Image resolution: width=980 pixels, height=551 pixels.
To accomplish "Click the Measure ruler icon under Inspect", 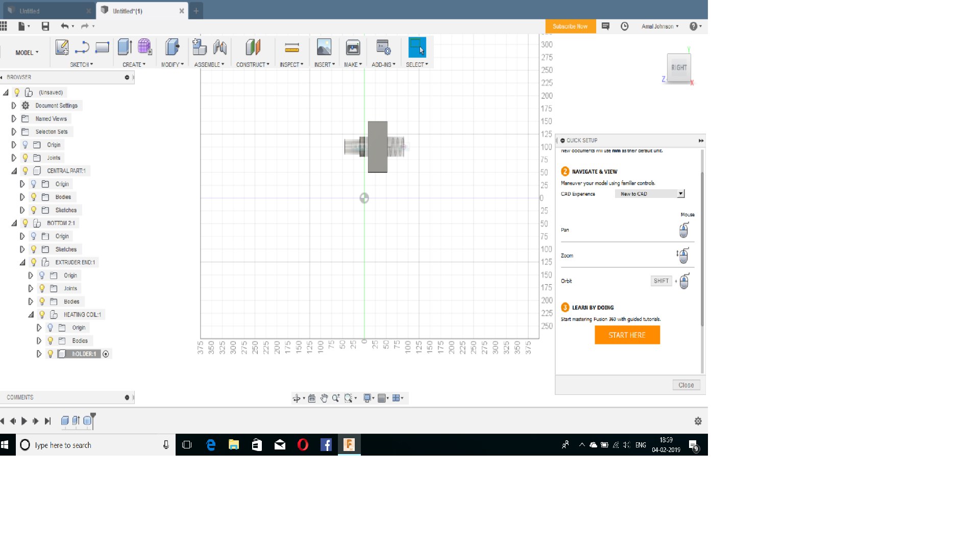I will (291, 48).
